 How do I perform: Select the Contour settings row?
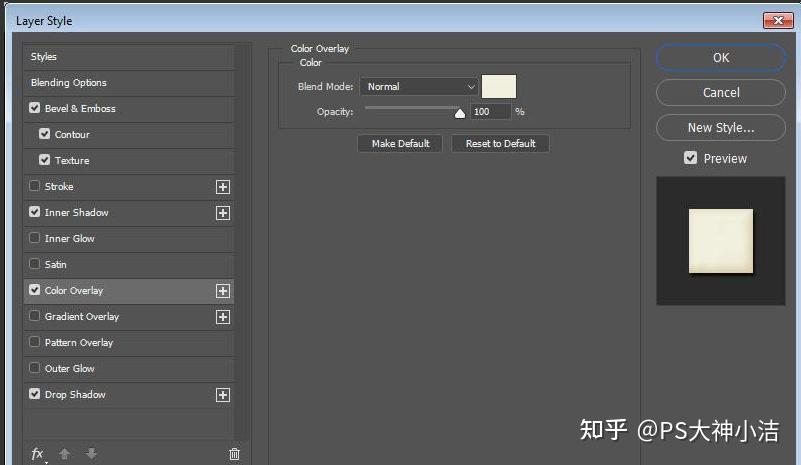[x=129, y=135]
